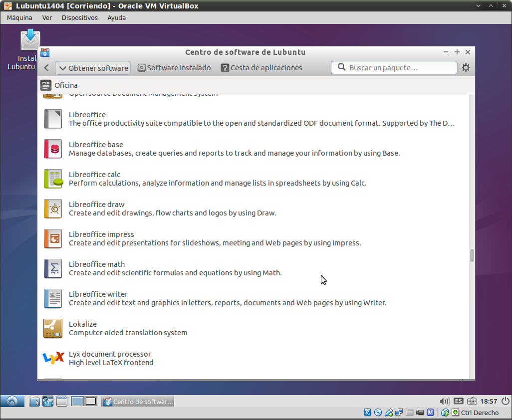The width and height of the screenshot is (512, 420).
Task: Click the package list vertical scrollbar handle
Action: point(472,255)
